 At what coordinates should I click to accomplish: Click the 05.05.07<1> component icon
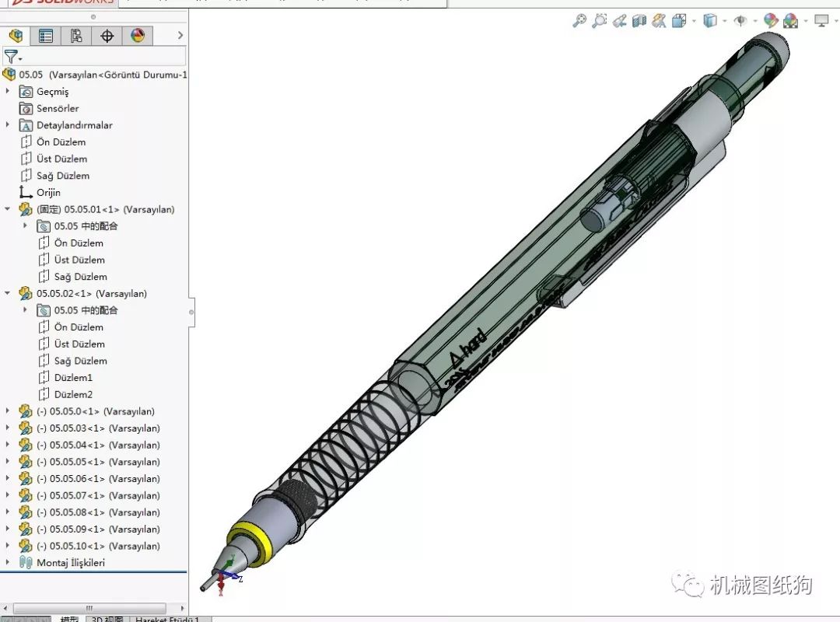(25, 495)
